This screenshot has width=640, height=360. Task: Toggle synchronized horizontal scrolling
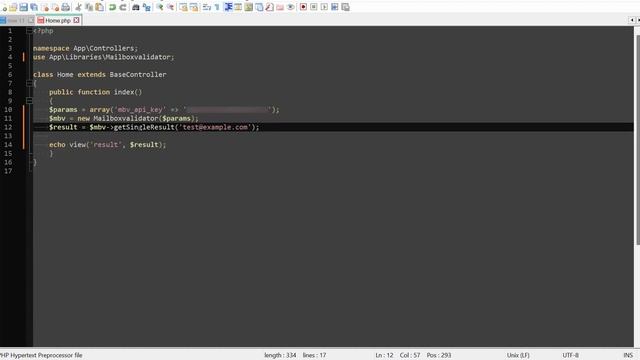coord(194,7)
